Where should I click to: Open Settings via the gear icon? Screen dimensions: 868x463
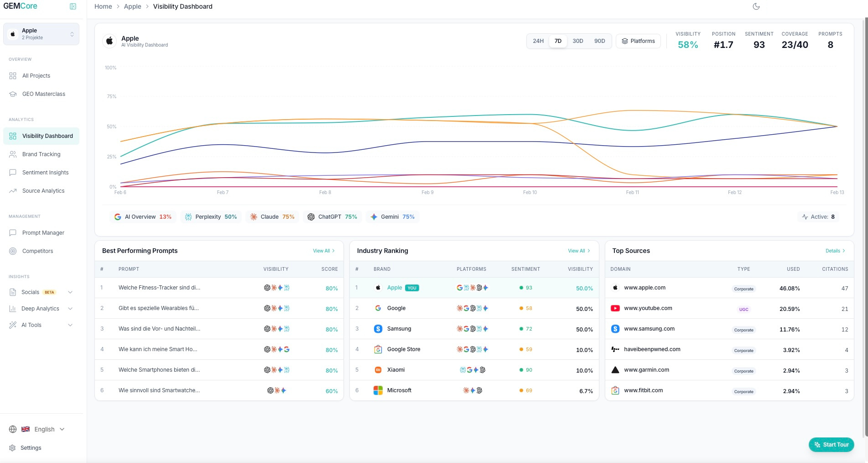(12, 448)
